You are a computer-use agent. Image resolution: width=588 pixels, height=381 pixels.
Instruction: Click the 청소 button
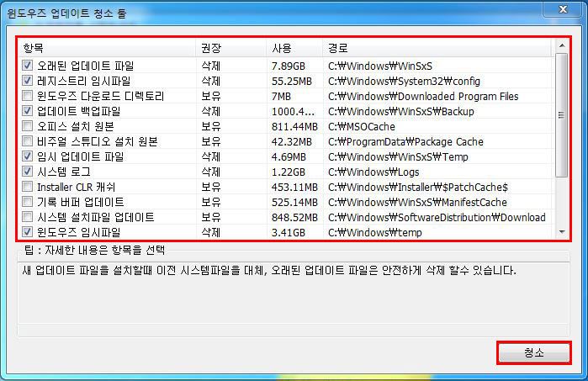534,352
